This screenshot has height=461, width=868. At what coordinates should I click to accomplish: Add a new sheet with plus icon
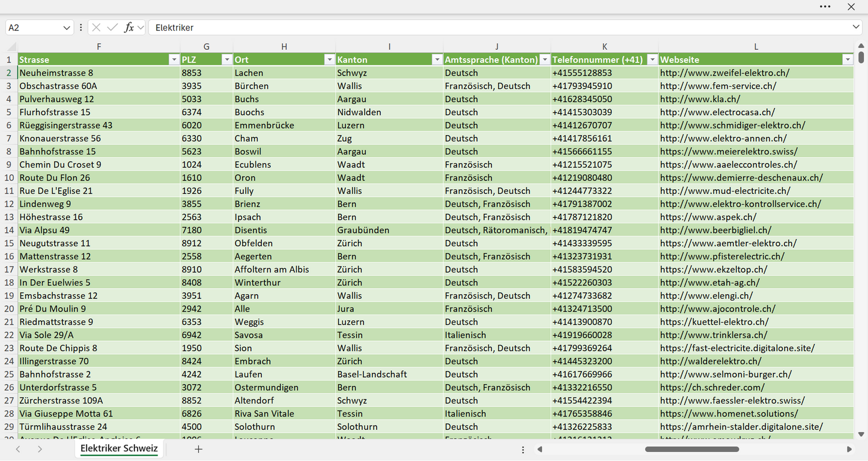[x=199, y=449]
